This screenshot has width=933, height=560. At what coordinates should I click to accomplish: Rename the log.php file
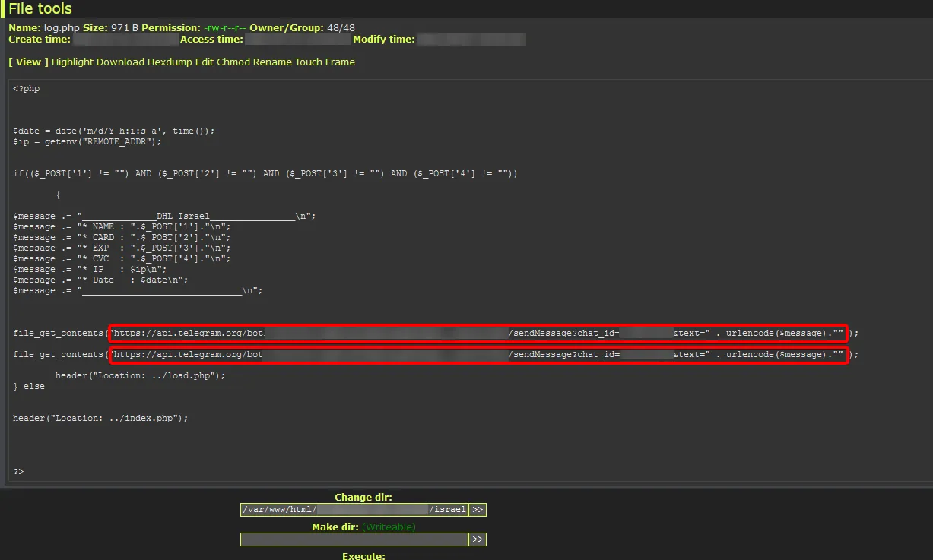click(x=272, y=62)
